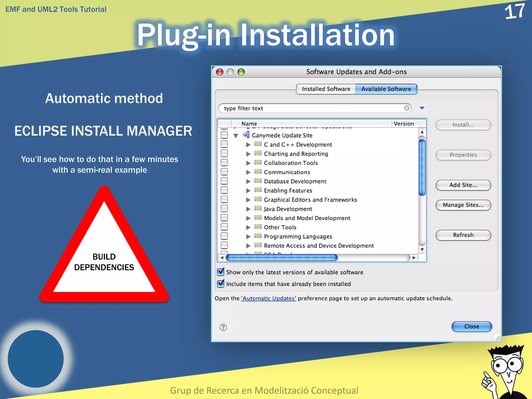Collapse the Ganymede Update Site tree
Screen dimensions: 532x399
click(236, 136)
